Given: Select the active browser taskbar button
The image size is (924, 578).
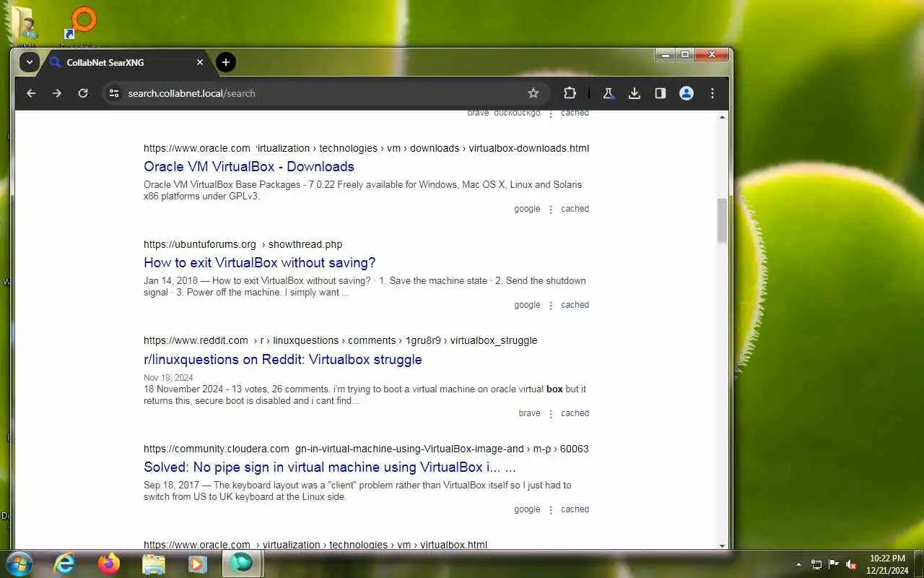Looking at the screenshot, I should coord(243,564).
